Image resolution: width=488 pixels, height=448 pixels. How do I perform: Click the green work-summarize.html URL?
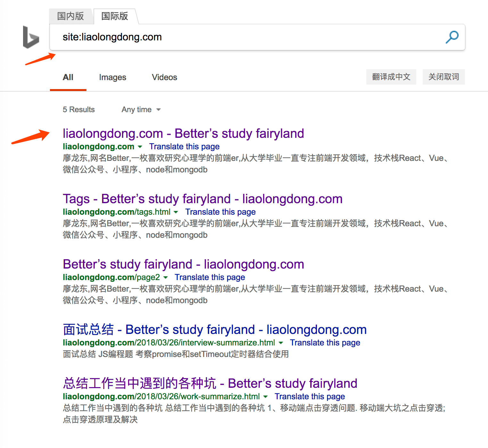click(x=161, y=396)
